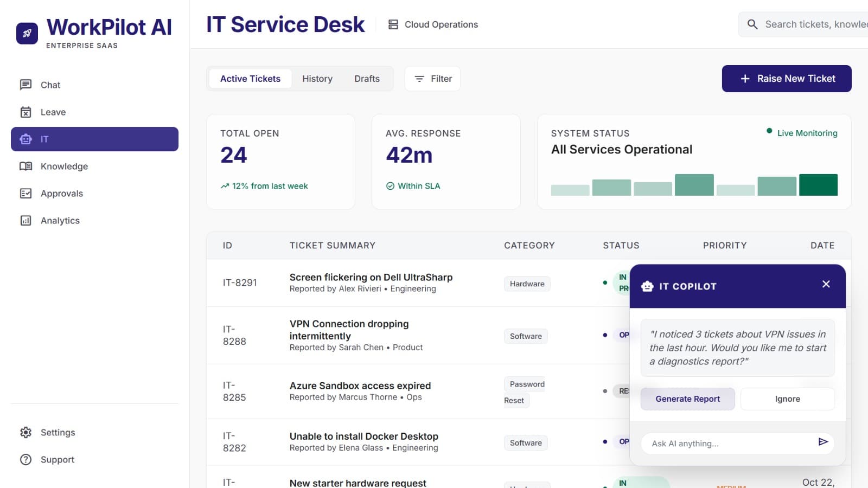
Task: Sort by the Status column header
Action: tap(621, 245)
